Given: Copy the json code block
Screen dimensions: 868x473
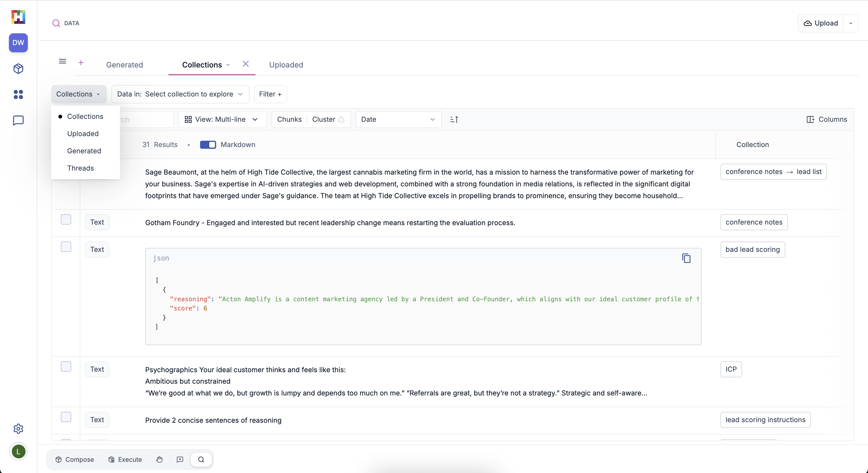Looking at the screenshot, I should pos(686,258).
